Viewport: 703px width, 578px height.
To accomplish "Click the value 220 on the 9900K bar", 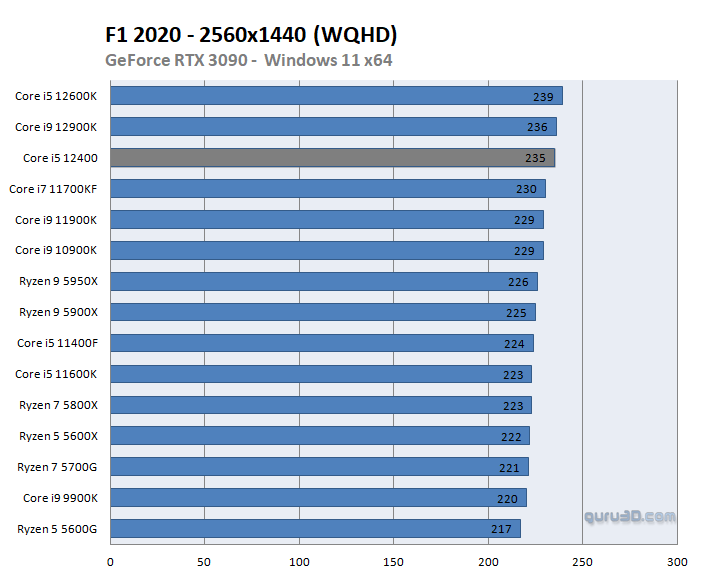I will [x=507, y=499].
